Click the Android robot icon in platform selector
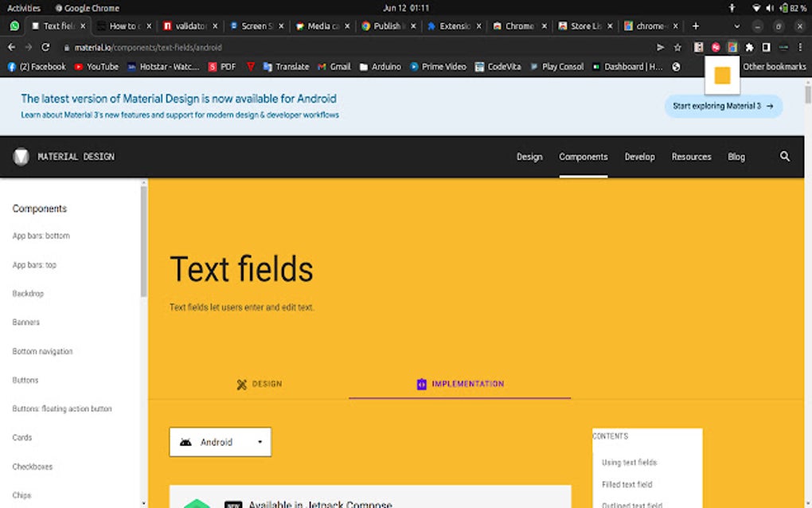The width and height of the screenshot is (812, 508). click(184, 442)
